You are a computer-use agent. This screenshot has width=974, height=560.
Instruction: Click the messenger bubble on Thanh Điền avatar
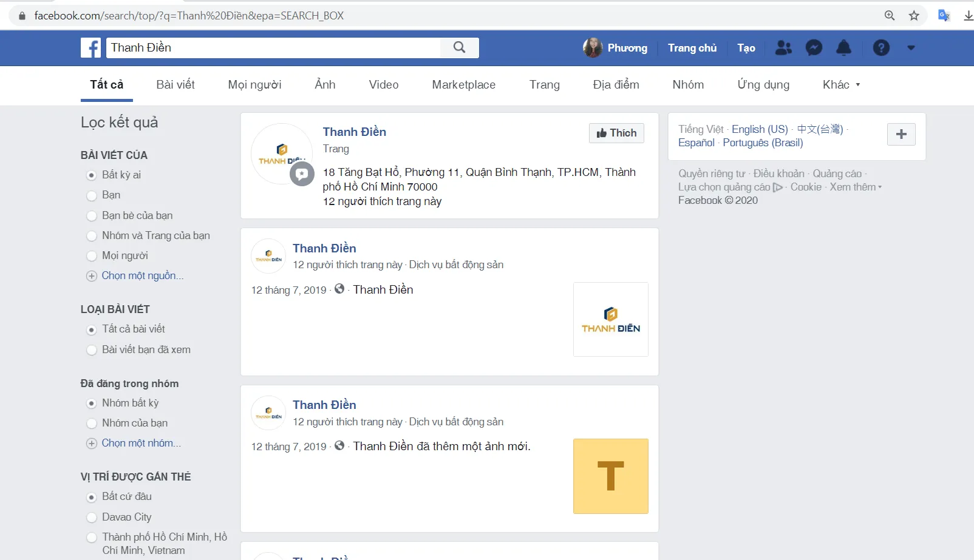(302, 174)
